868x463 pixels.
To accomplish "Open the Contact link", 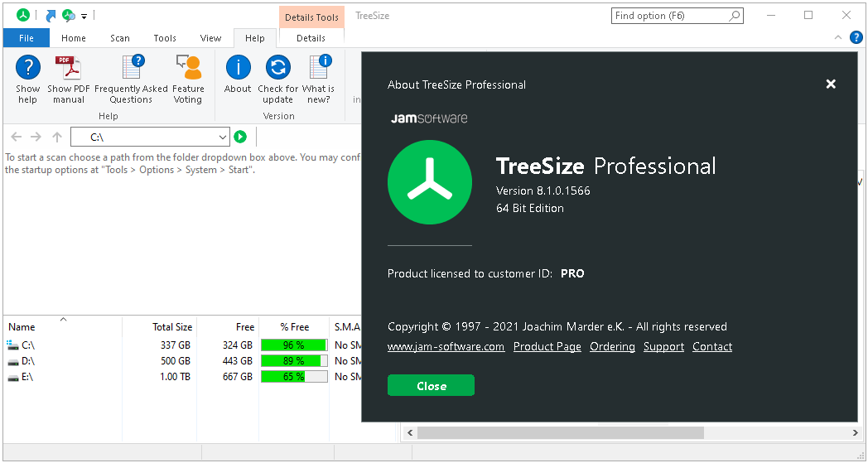I will pos(712,347).
